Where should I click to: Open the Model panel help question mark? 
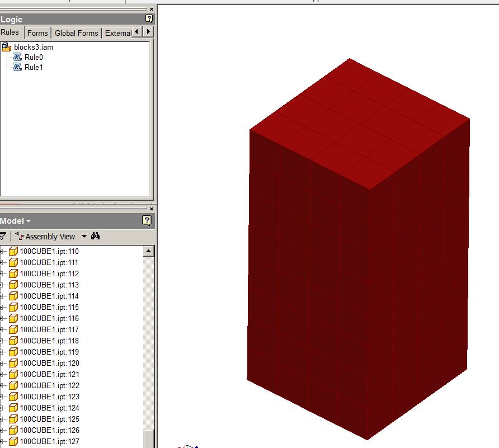pos(147,220)
